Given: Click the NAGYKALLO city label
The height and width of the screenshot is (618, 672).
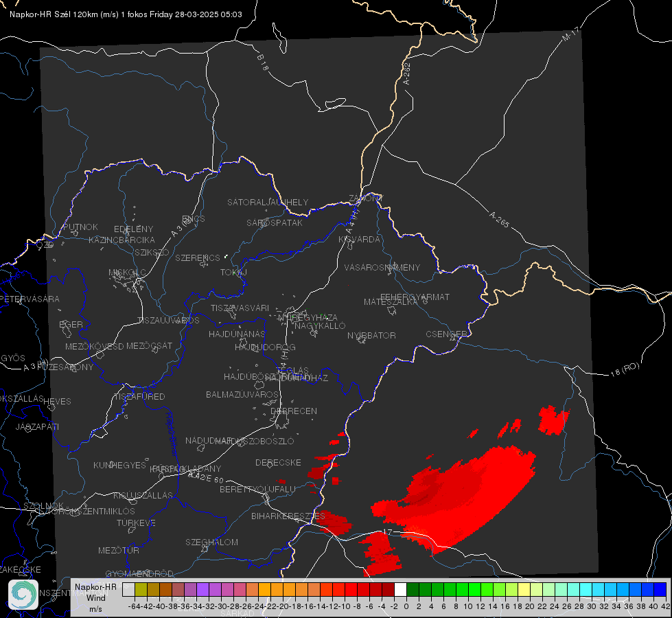Looking at the screenshot, I should (x=320, y=326).
